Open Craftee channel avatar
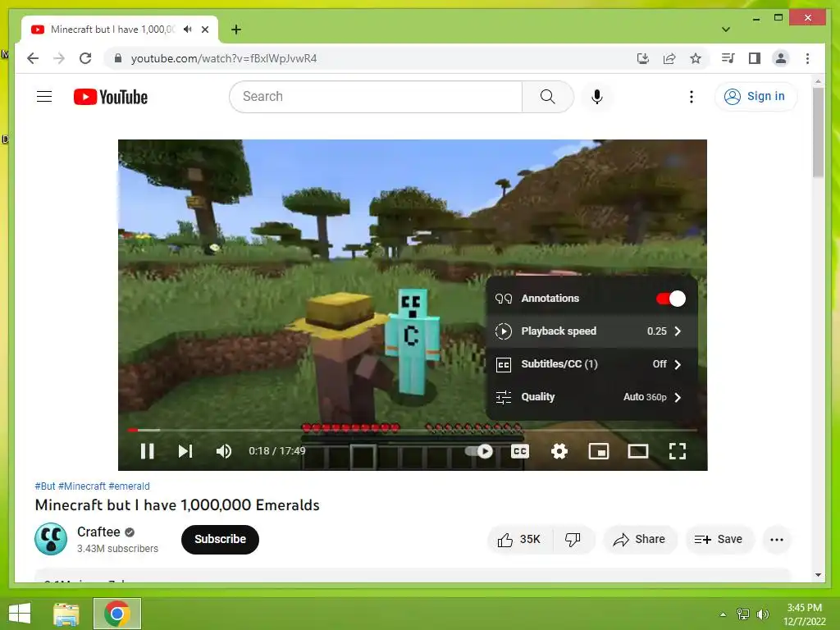Screen dimensions: 840x630 coord(51,539)
